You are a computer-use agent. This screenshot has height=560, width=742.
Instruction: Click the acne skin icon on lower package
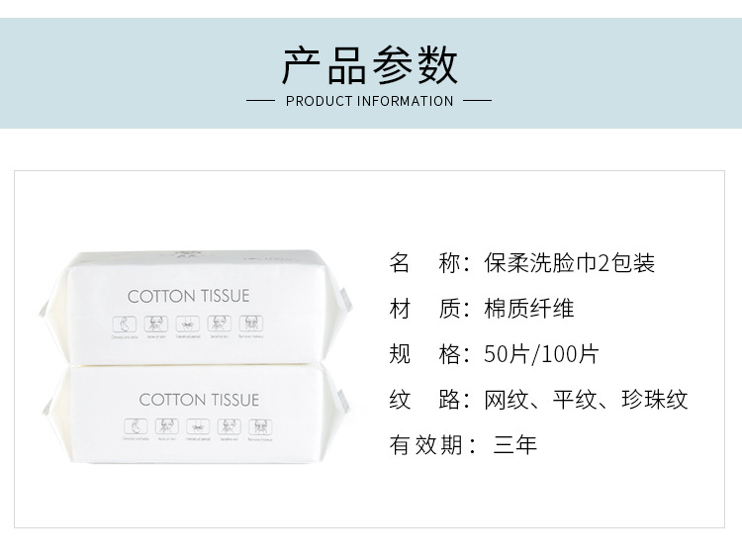coord(165,427)
